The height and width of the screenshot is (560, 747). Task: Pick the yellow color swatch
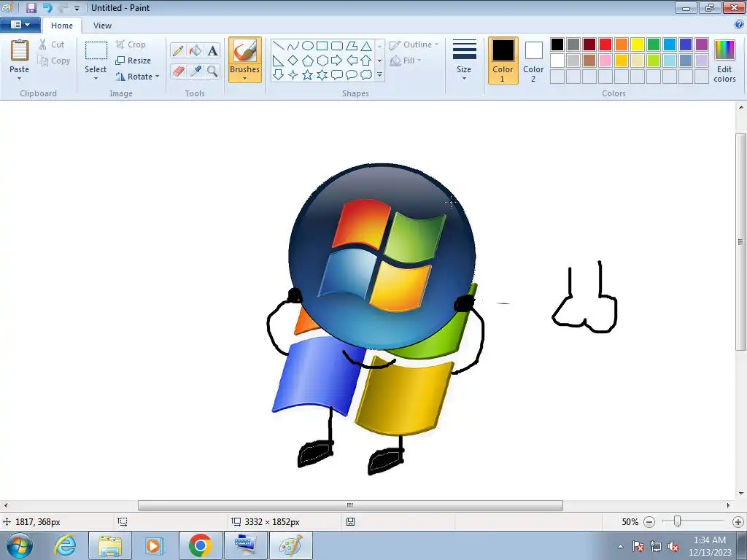638,44
